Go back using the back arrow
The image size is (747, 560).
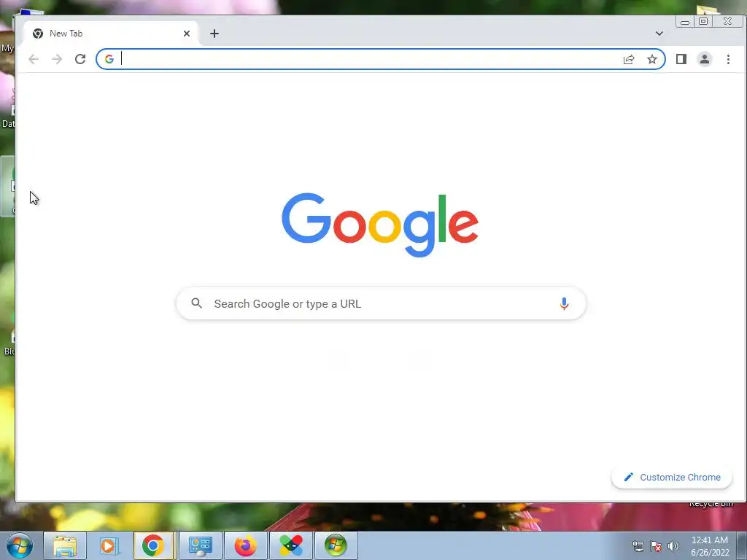34,59
